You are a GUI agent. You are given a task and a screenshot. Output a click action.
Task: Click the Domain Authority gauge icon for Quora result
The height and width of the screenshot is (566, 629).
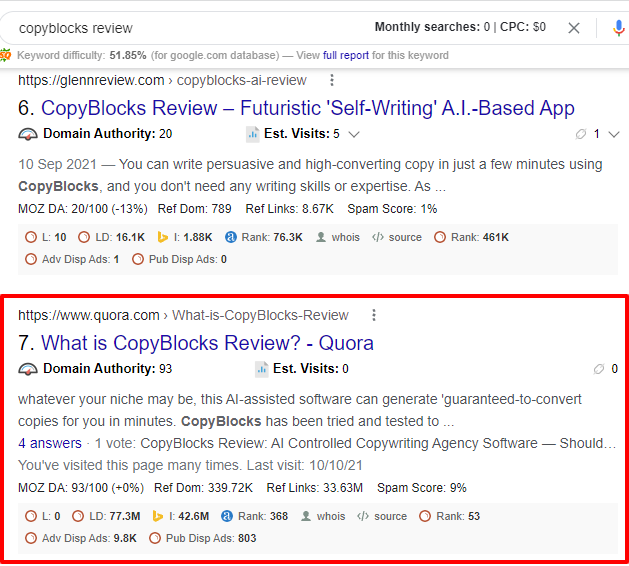tap(28, 369)
